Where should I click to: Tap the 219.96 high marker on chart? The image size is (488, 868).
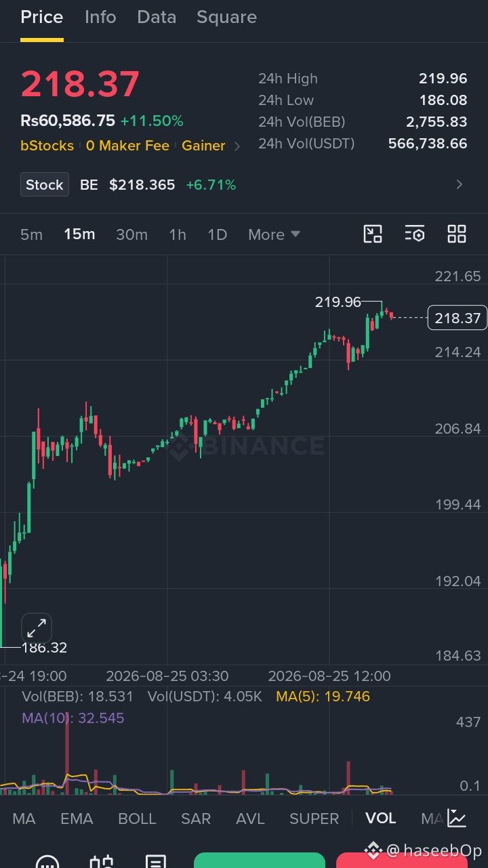[x=338, y=302]
